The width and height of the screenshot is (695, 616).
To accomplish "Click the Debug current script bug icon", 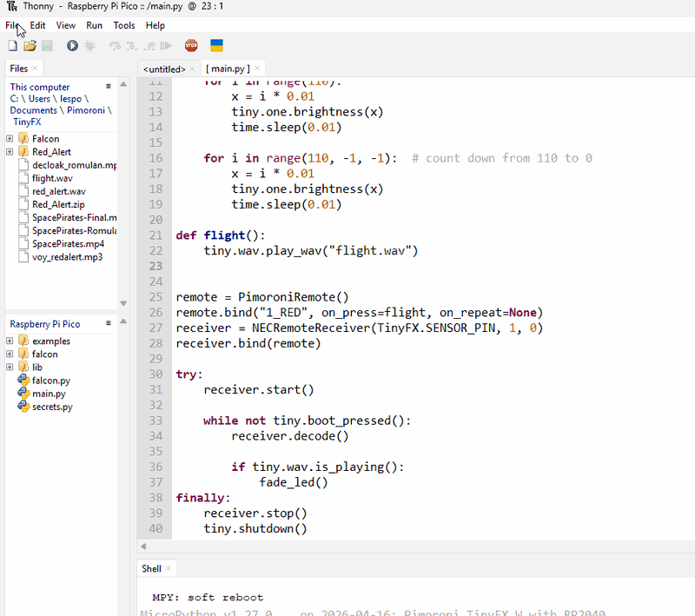I will click(89, 45).
